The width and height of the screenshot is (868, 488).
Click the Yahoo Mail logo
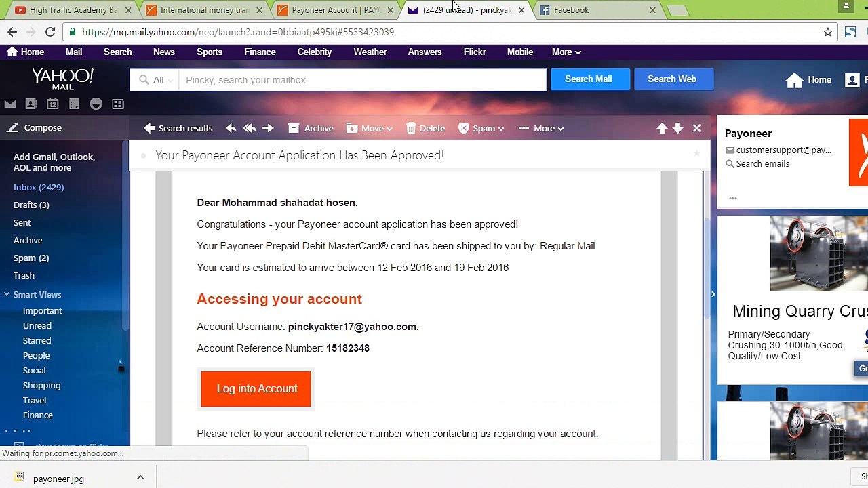(x=62, y=79)
